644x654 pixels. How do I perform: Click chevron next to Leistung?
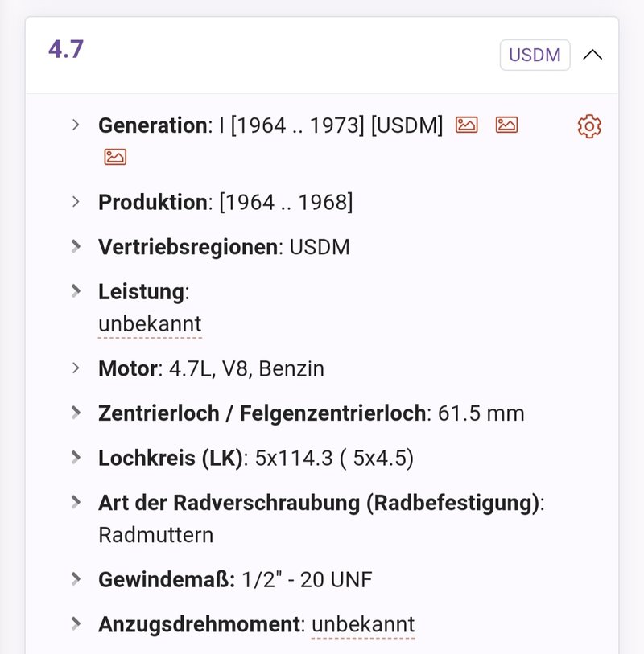coord(76,290)
